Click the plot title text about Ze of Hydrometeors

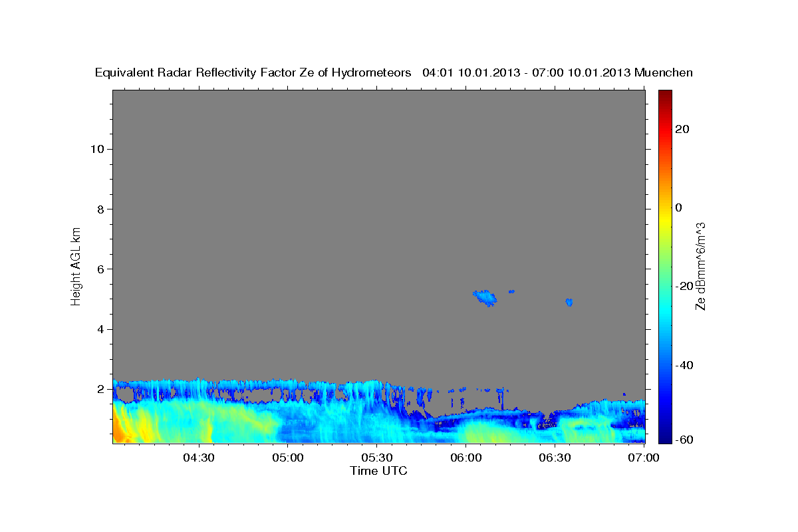[x=394, y=72]
